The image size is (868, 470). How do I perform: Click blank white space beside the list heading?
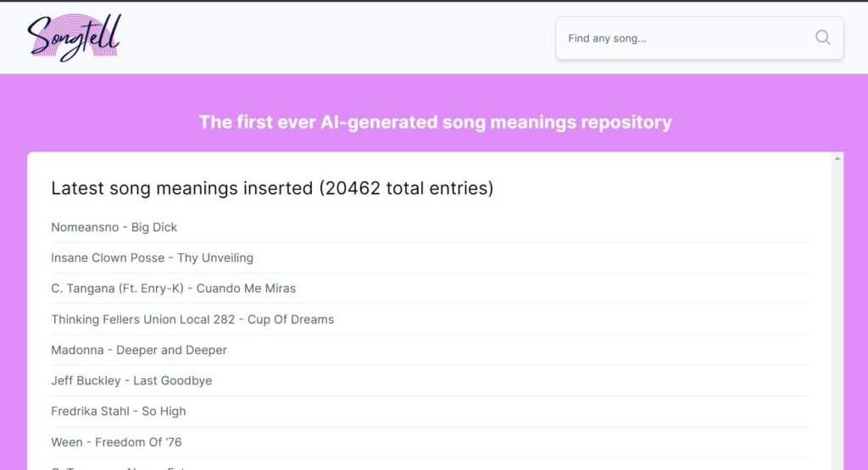click(661, 188)
